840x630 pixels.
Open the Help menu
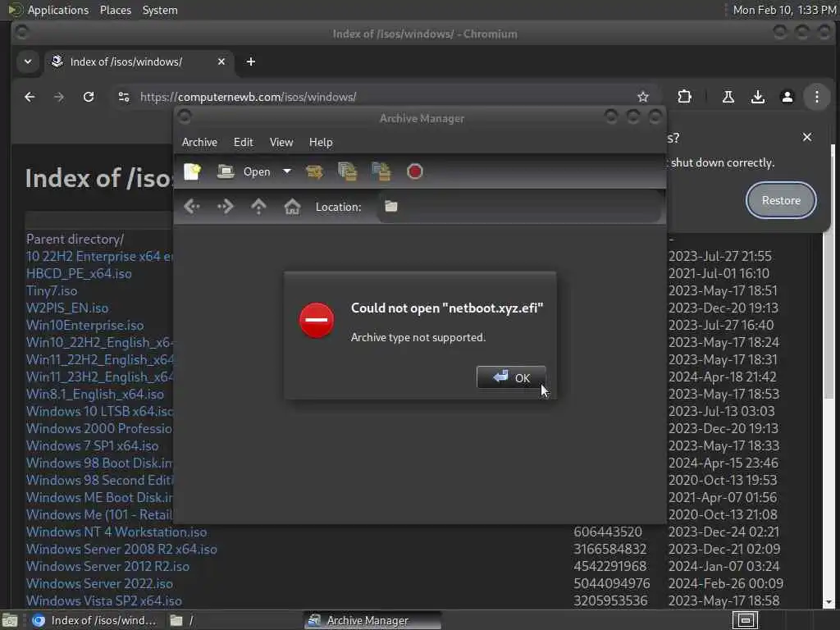[321, 142]
